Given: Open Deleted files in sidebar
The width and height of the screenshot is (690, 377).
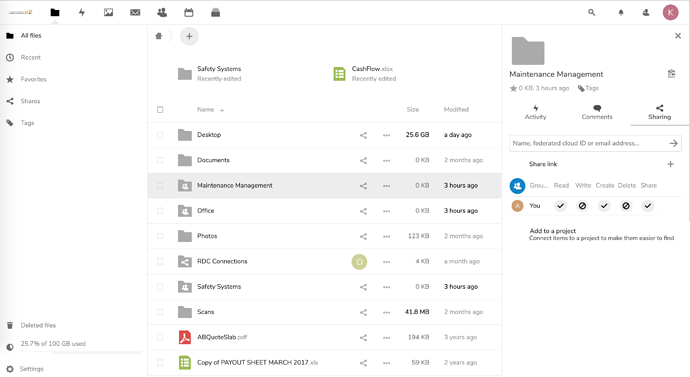Looking at the screenshot, I should tap(38, 326).
